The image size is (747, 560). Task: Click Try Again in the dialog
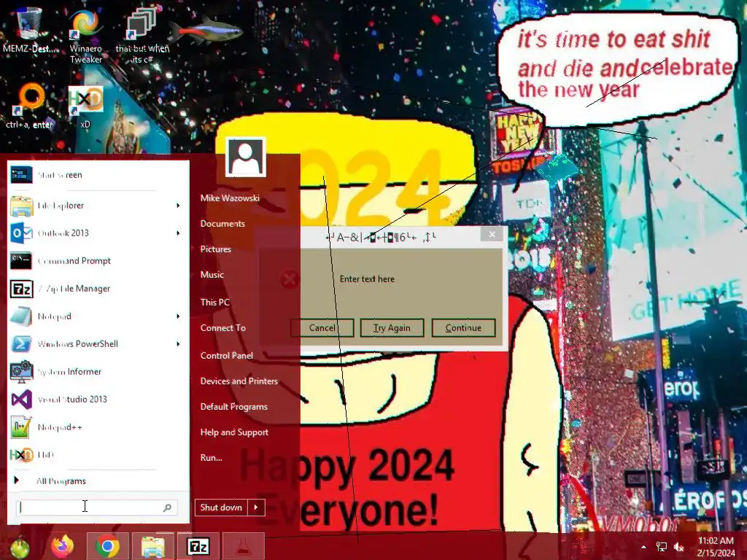pos(392,327)
